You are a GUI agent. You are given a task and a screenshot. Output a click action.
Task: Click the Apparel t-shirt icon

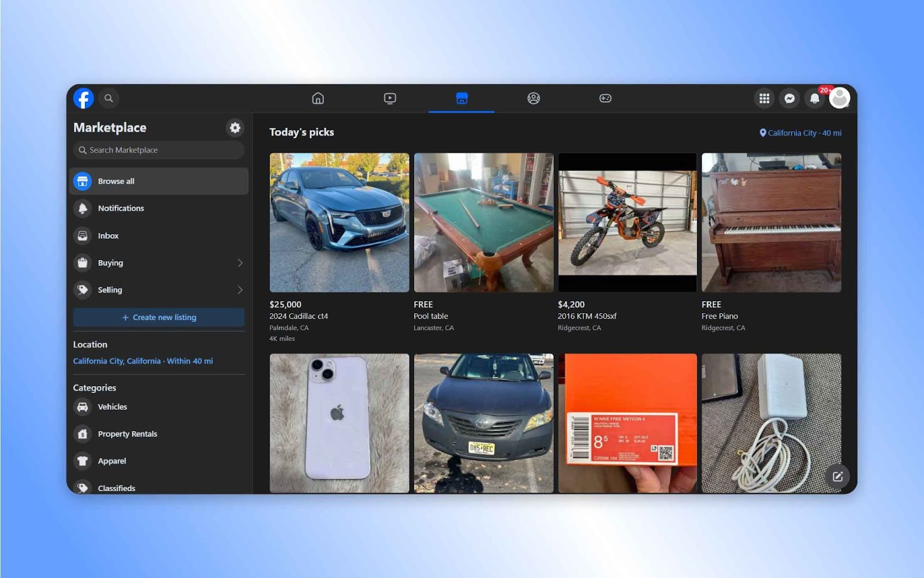tap(83, 461)
